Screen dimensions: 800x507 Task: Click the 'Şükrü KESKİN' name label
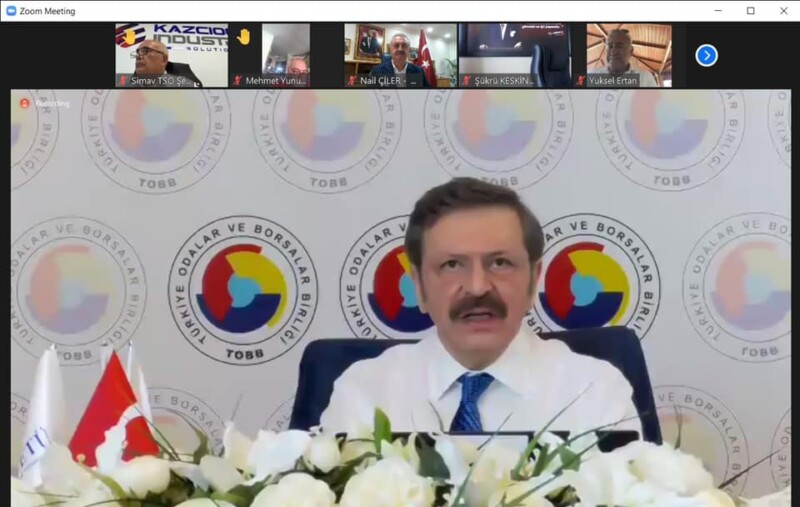point(504,81)
